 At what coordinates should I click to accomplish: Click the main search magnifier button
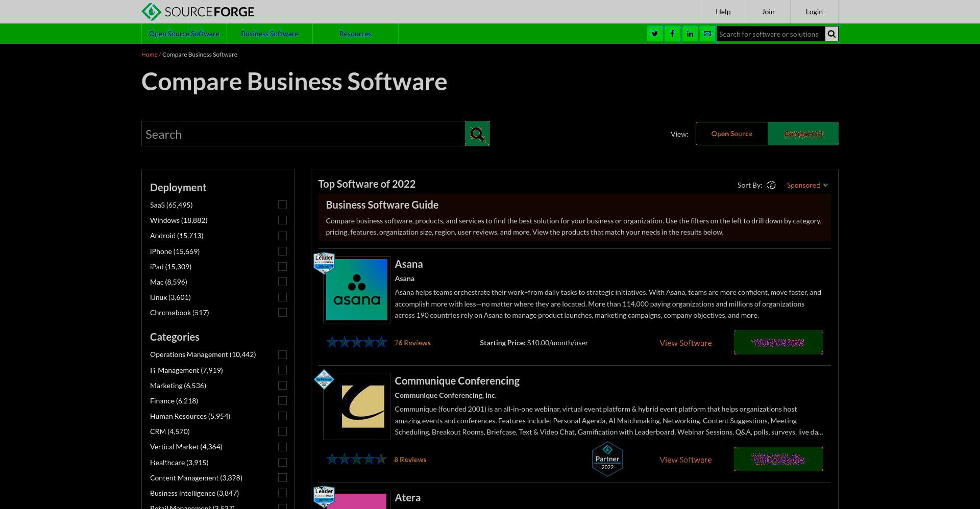coord(477,134)
